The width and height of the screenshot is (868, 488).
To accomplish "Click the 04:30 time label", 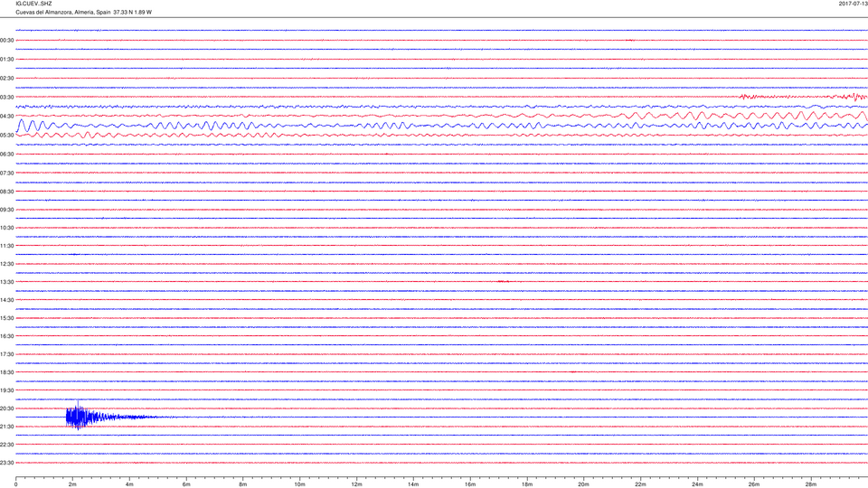I will tap(6, 117).
